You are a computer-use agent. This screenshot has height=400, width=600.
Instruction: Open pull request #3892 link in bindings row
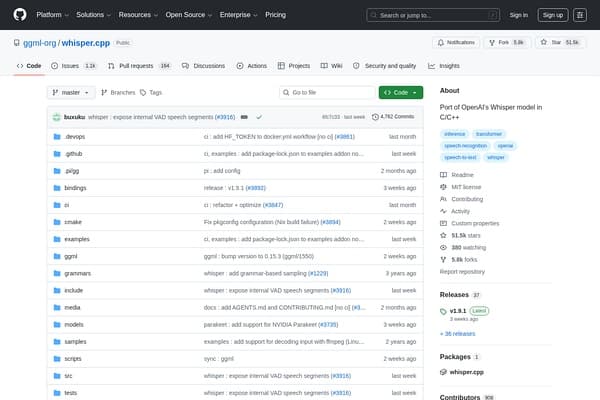click(x=256, y=188)
